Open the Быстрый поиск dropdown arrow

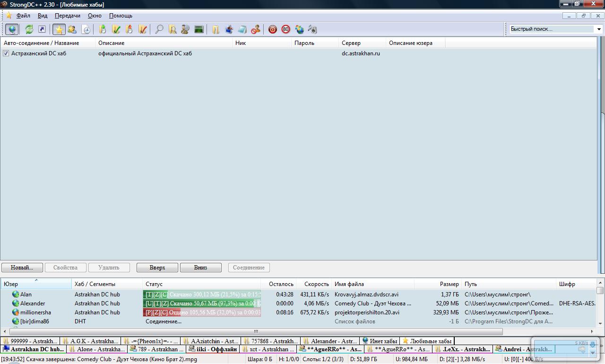pos(598,29)
